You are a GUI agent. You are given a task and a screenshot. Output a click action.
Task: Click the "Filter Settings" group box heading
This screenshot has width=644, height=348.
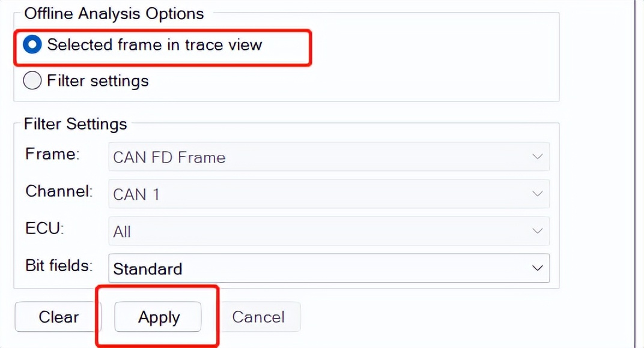tap(75, 124)
